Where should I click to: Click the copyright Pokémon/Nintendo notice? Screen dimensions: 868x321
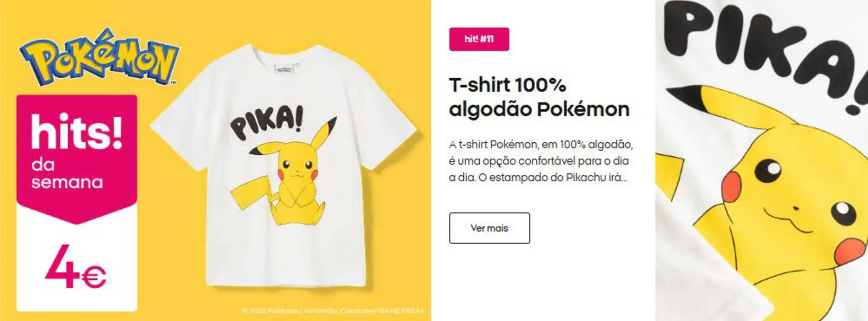tap(333, 311)
